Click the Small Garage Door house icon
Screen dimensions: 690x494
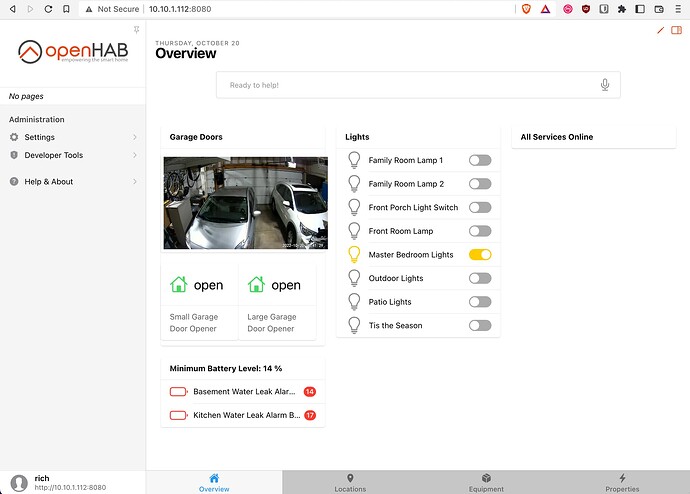pyautogui.click(x=178, y=285)
